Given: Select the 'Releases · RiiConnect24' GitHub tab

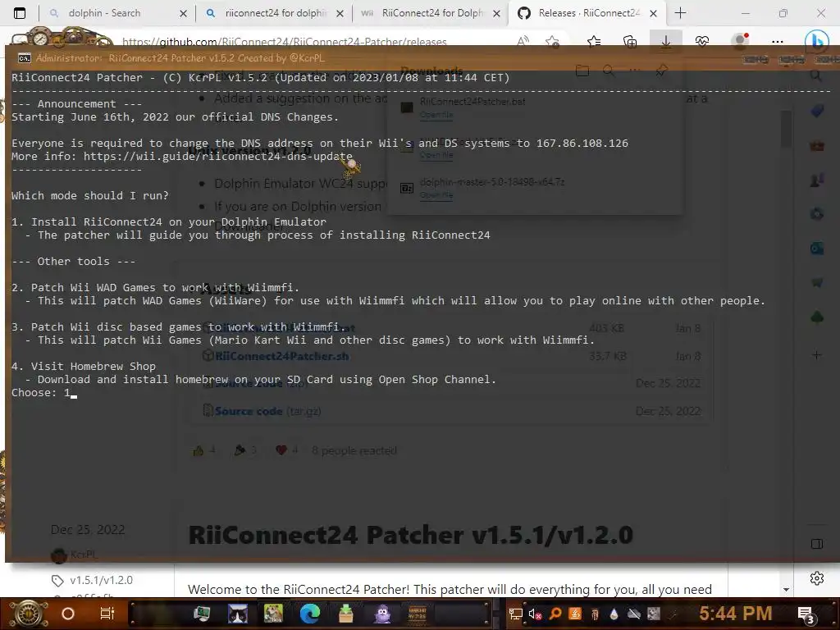Looking at the screenshot, I should (x=588, y=13).
